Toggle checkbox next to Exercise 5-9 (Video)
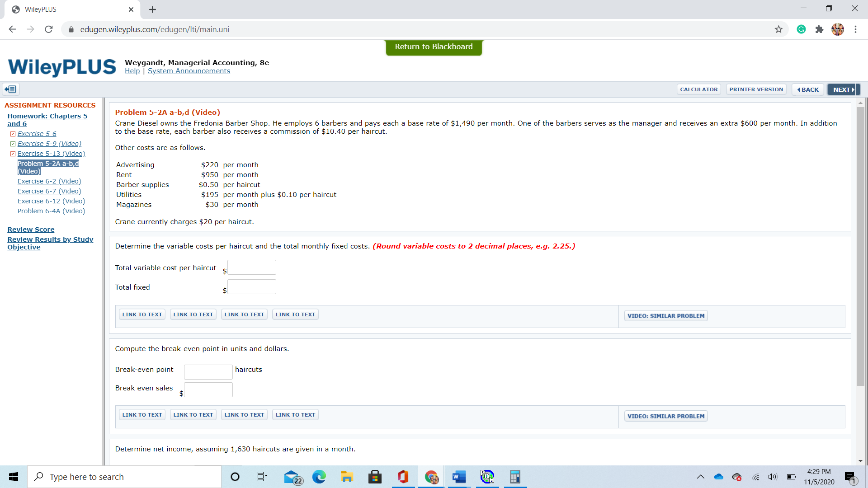Screen dimensions: 868x488 tap(13, 144)
